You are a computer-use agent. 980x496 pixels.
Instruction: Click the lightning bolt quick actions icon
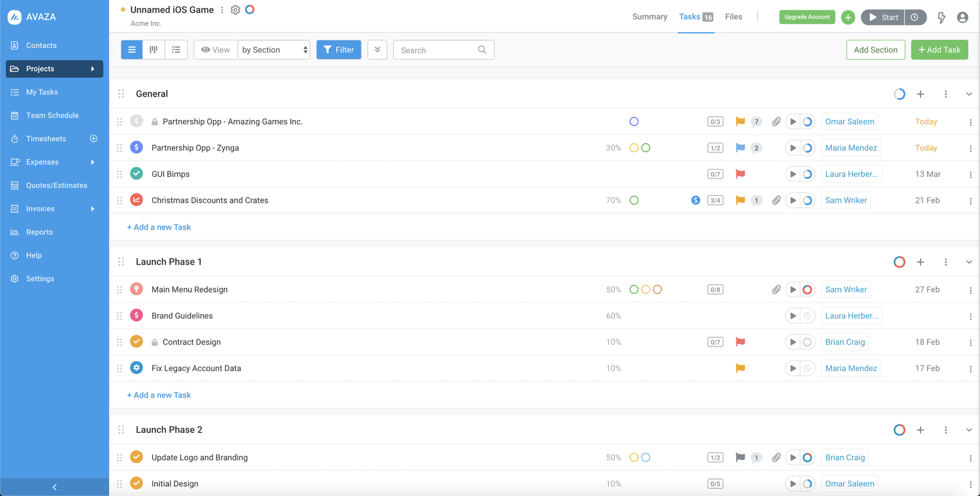941,17
